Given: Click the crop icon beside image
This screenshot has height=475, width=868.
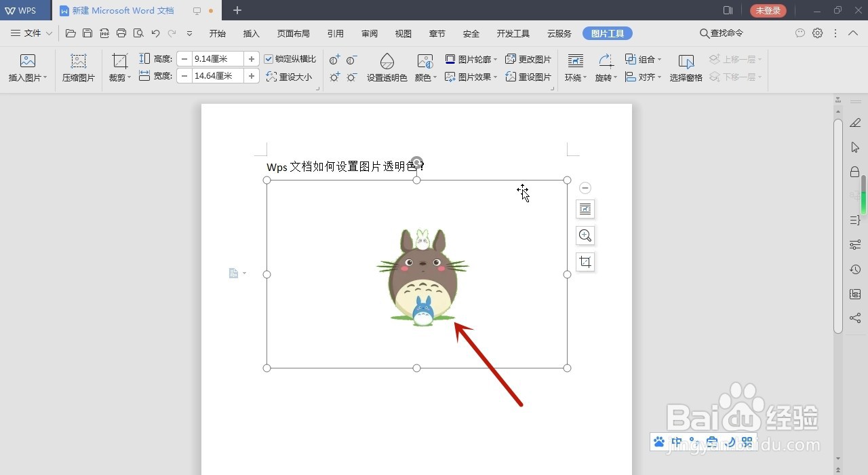Looking at the screenshot, I should (585, 262).
